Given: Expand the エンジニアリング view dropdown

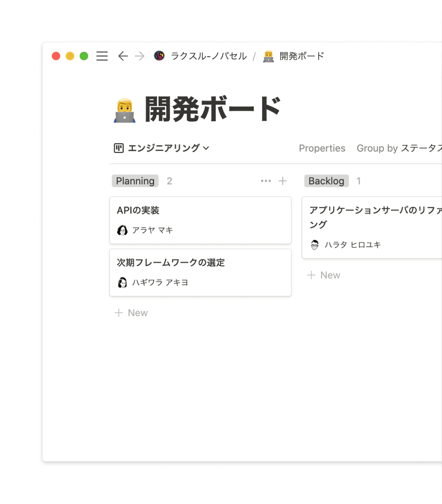Looking at the screenshot, I should [x=206, y=148].
